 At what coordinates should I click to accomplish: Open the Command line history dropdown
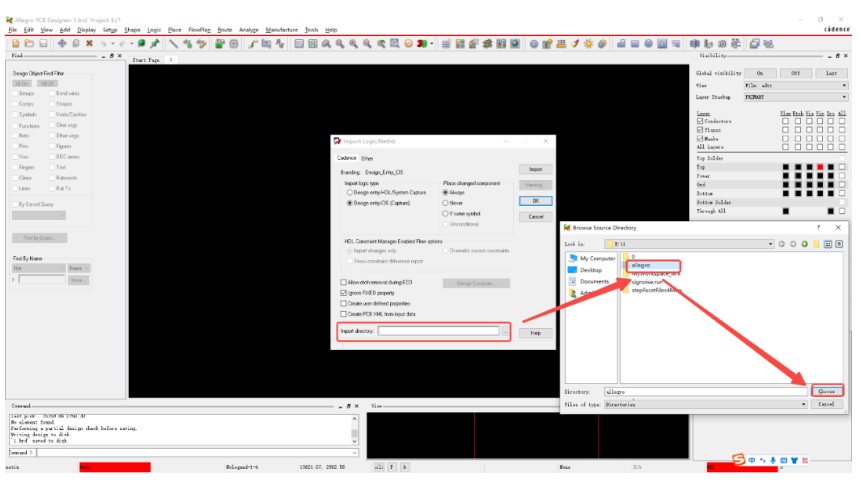coord(355,453)
